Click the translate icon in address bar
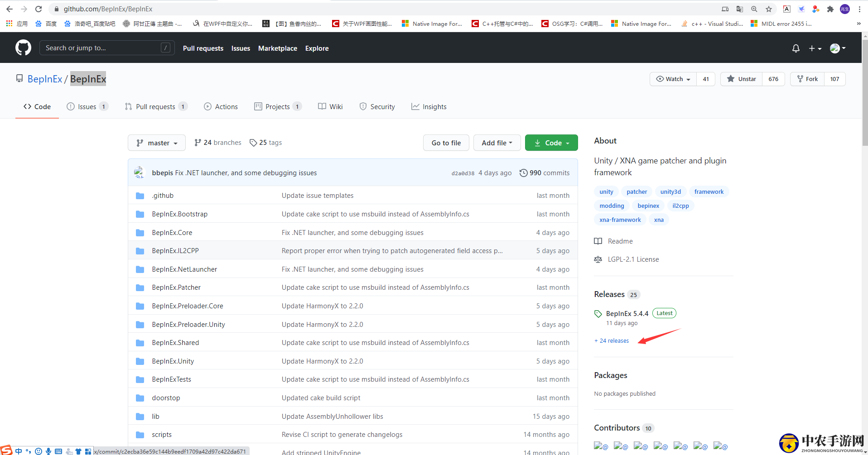The height and width of the screenshot is (455, 868). [x=739, y=9]
